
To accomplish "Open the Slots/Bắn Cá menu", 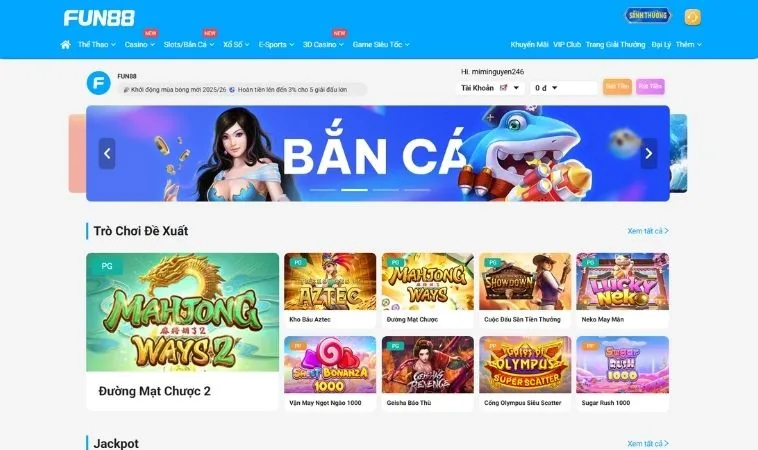I will tap(189, 44).
